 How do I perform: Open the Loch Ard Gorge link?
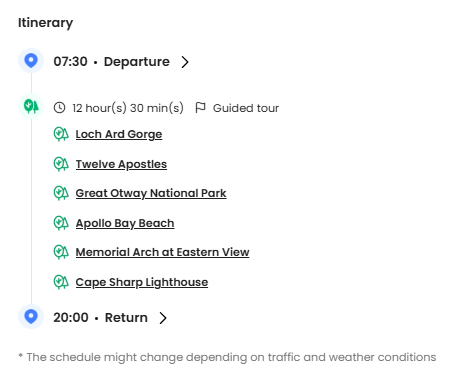coord(119,134)
